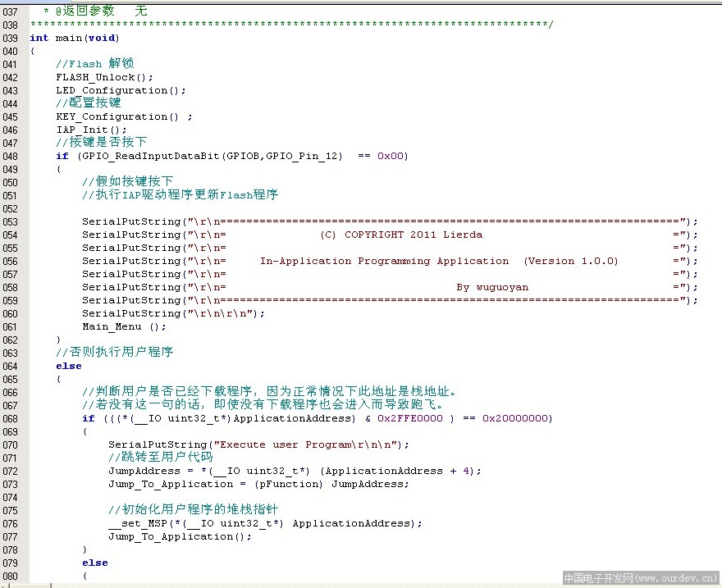Click the opening brace on line 040
Screen dimensions: 722x588
(32, 51)
